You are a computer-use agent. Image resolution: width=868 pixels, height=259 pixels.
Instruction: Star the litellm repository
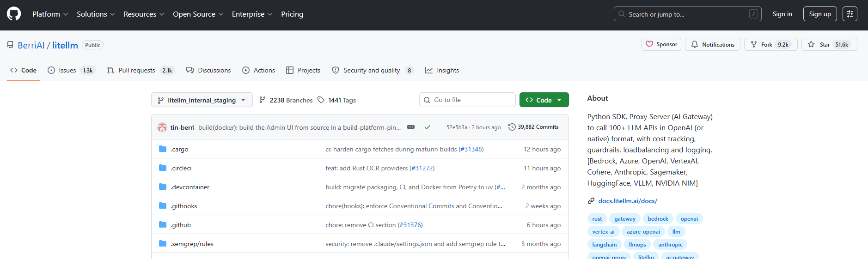tap(829, 44)
